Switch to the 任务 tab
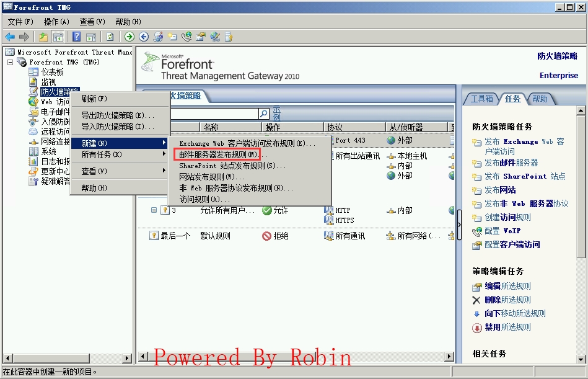 tap(512, 99)
